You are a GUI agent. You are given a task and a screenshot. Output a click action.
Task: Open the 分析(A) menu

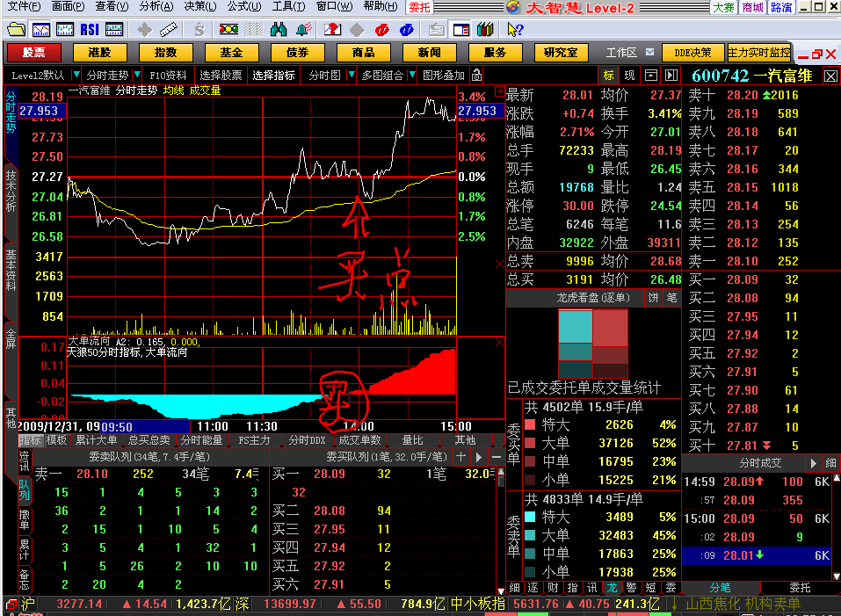156,6
